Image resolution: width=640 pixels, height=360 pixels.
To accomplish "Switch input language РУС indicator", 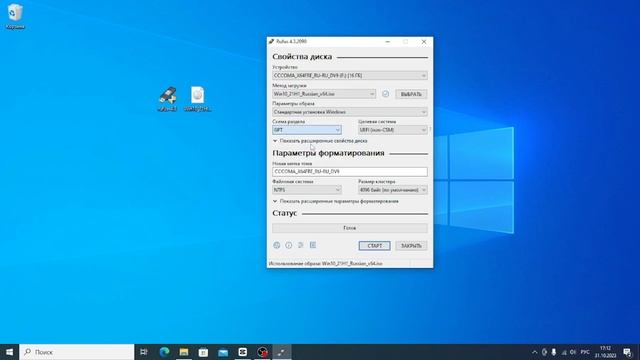I will coord(585,352).
